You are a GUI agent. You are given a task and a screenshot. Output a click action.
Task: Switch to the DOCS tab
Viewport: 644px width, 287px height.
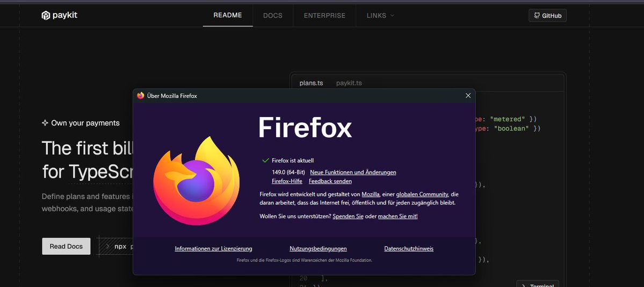273,16
